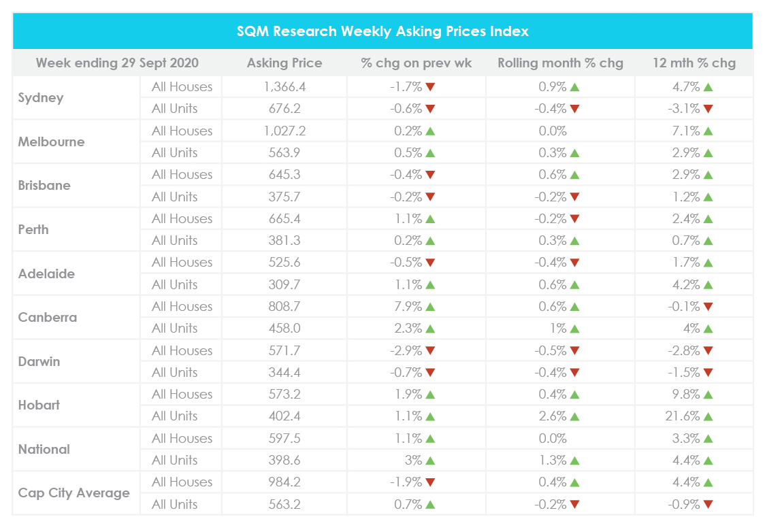Screen dimensions: 765x532
Task: Select National units asking price 398.6
Action: [x=284, y=461]
